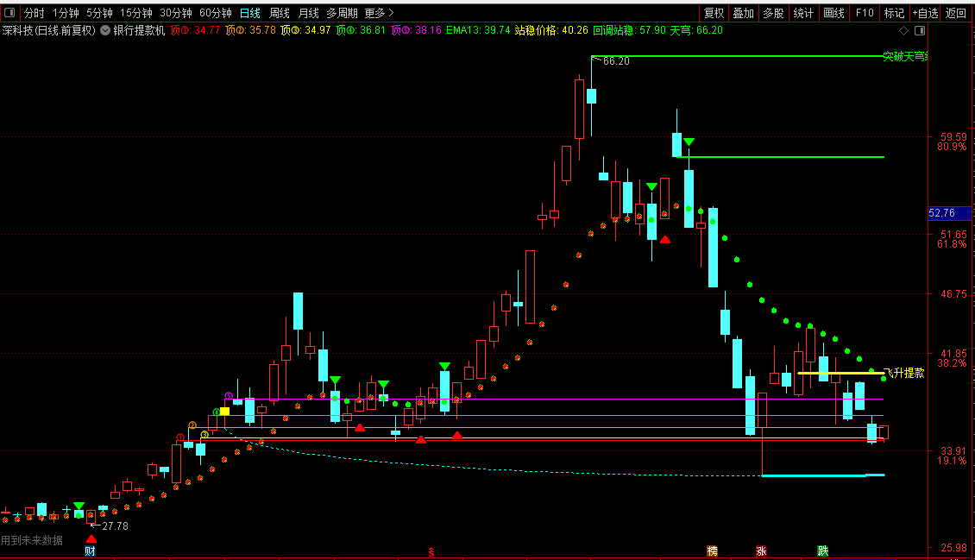This screenshot has width=975, height=560.
Task: Click the 顶③ 34.97 indicator value
Action: pos(305,30)
